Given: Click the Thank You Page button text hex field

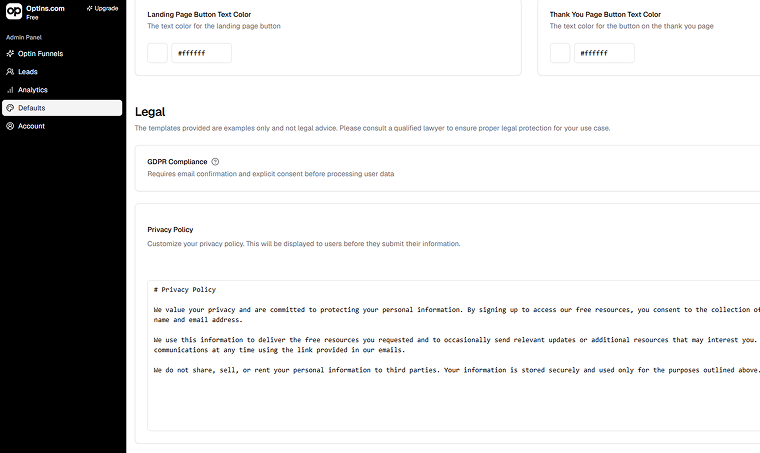Looking at the screenshot, I should click(x=604, y=53).
